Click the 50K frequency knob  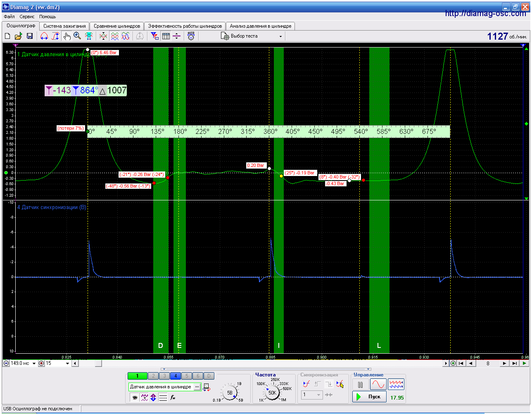[x=272, y=393]
